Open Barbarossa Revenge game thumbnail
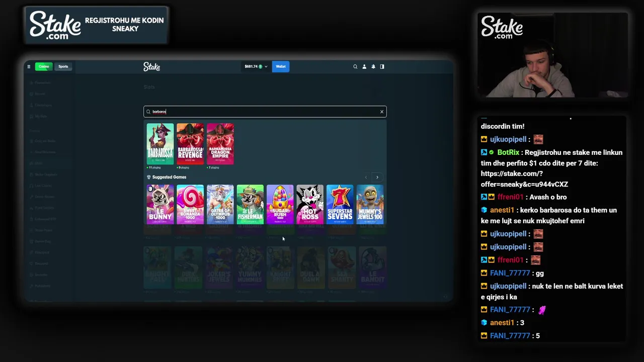 click(x=190, y=144)
